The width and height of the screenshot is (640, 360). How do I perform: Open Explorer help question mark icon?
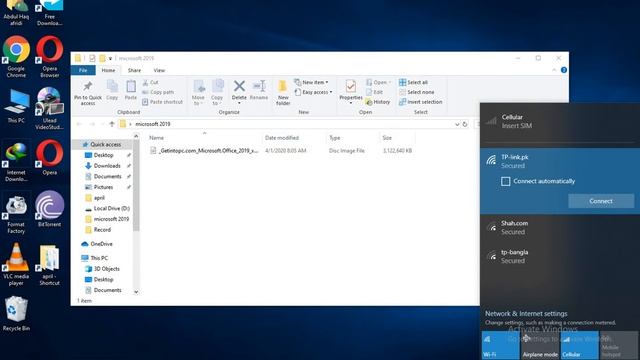pos(564,70)
